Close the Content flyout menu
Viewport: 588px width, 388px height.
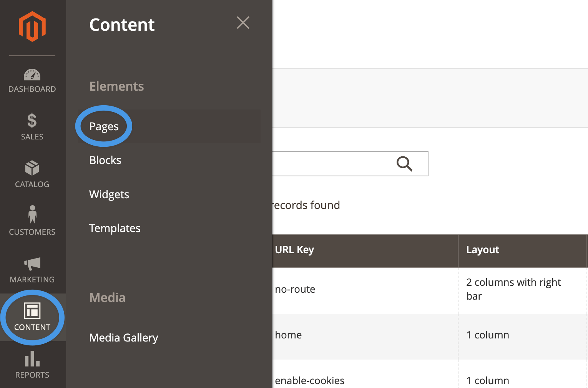(243, 23)
